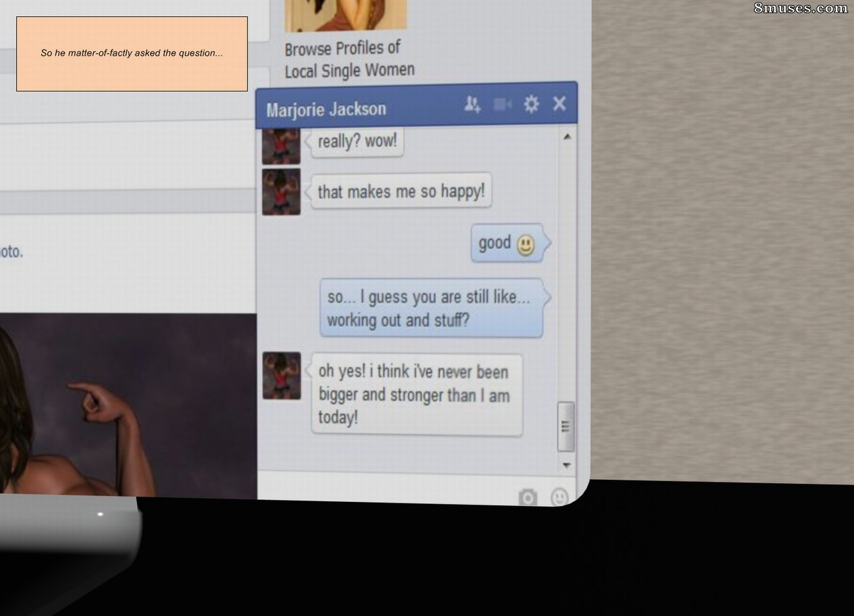Image resolution: width=854 pixels, height=616 pixels.
Task: Close the Marjorie Jackson chat window
Action: pyautogui.click(x=559, y=103)
